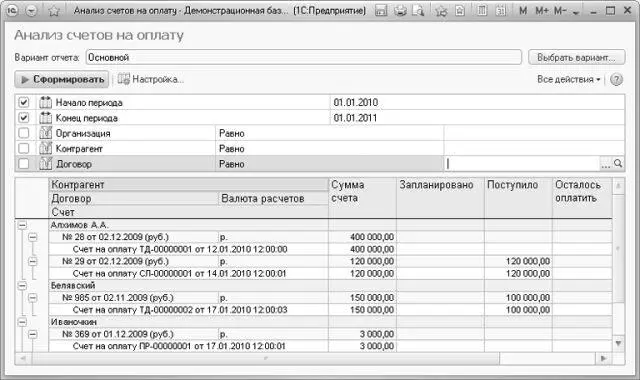Click the Сформировать button
Image resolution: width=640 pixels, height=380 pixels.
[x=62, y=79]
